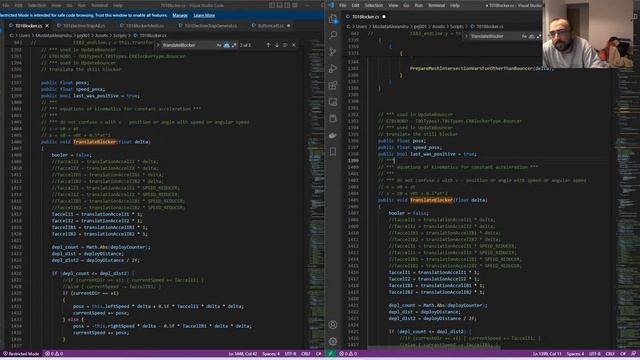Viewport: 640px width, 360px height.
Task: Click remote window indicator in right status bar
Action: pos(331,354)
